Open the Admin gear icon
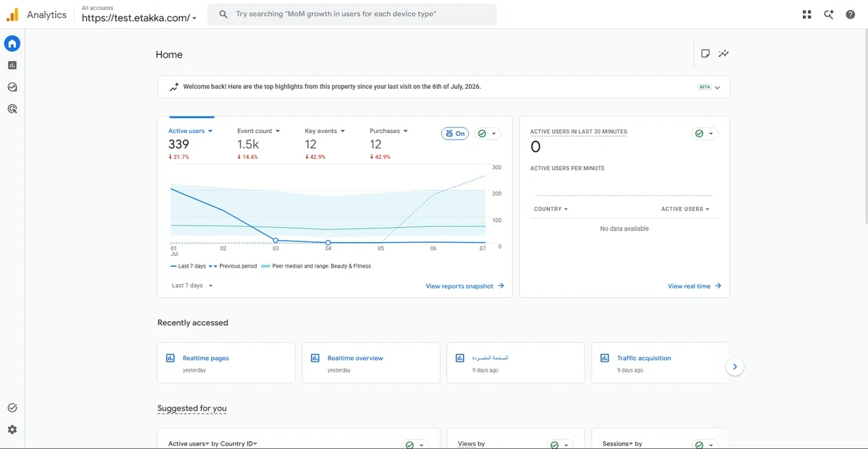Viewport: 868px width, 449px height. tap(12, 429)
